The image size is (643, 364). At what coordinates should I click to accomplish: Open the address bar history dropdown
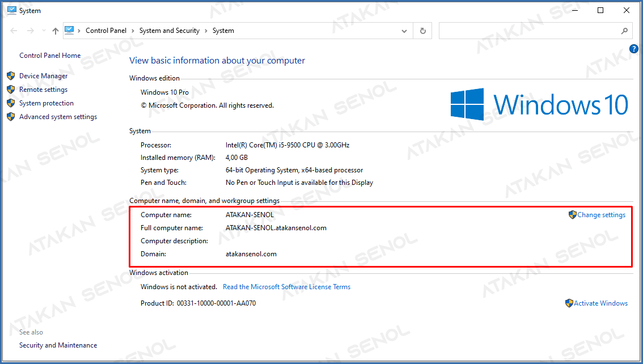coord(404,31)
